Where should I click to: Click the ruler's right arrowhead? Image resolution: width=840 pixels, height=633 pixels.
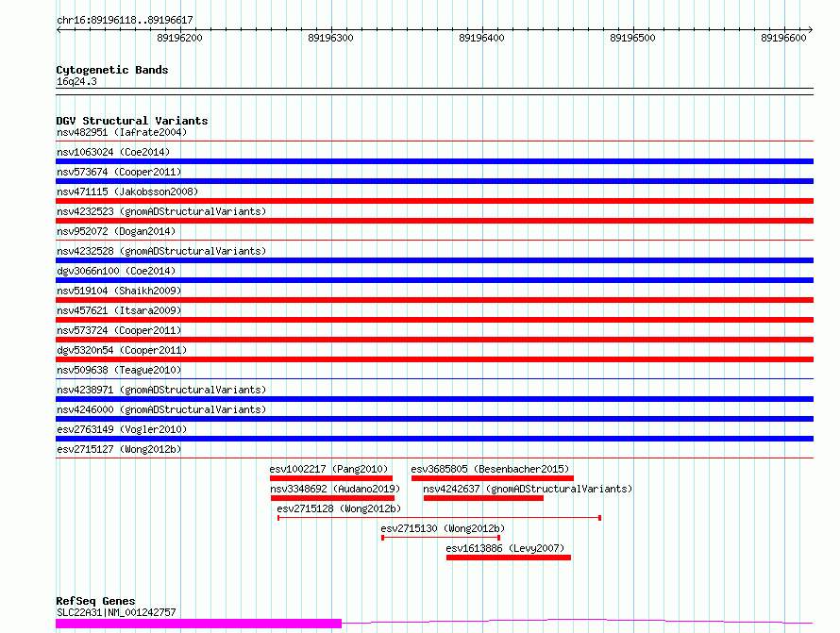pyautogui.click(x=811, y=29)
